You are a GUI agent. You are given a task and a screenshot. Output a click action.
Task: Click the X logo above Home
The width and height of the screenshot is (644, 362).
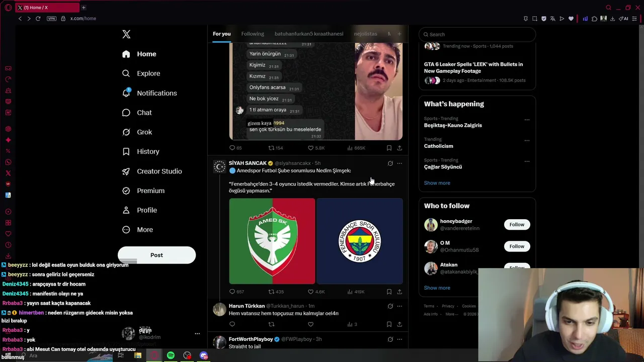[126, 34]
